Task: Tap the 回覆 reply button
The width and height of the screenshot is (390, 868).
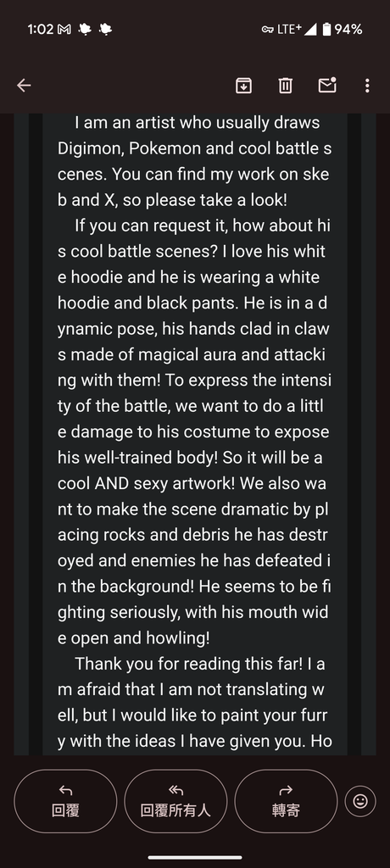Action: coord(65,801)
